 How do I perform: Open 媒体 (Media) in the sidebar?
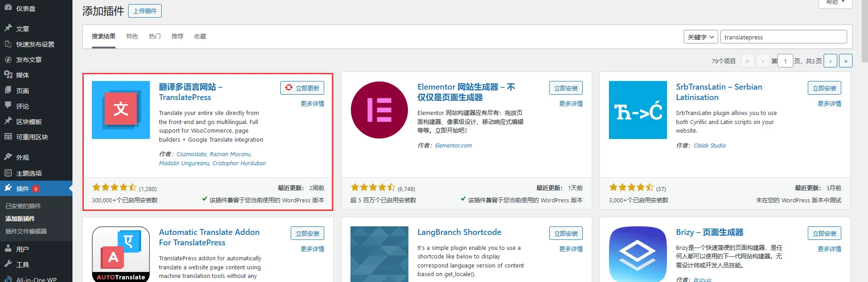[x=22, y=75]
